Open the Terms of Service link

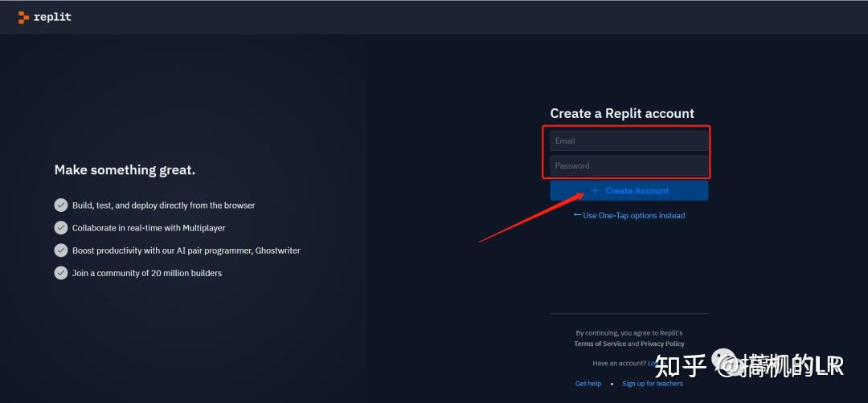click(x=600, y=344)
